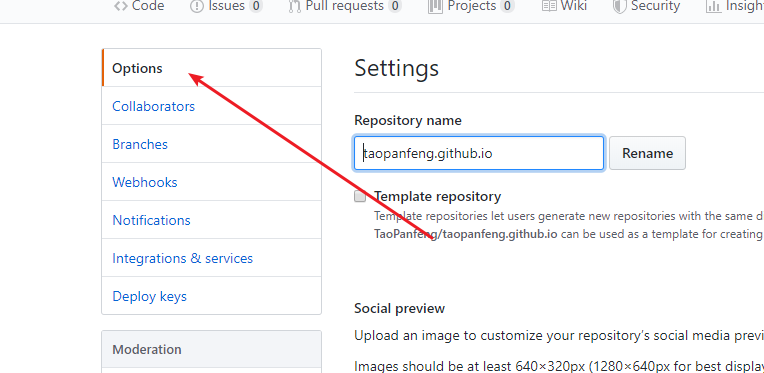Click the Moderation section header

211,349
